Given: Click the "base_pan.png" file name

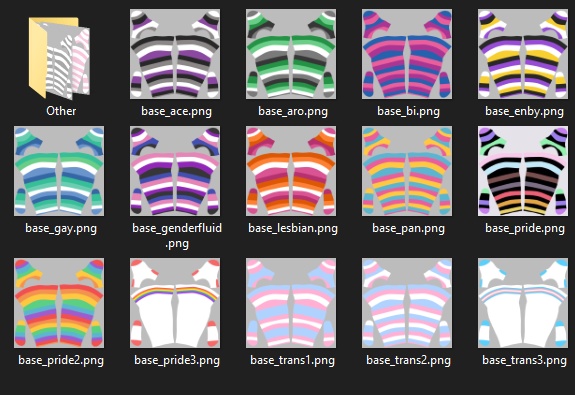Looking at the screenshot, I should [408, 229].
